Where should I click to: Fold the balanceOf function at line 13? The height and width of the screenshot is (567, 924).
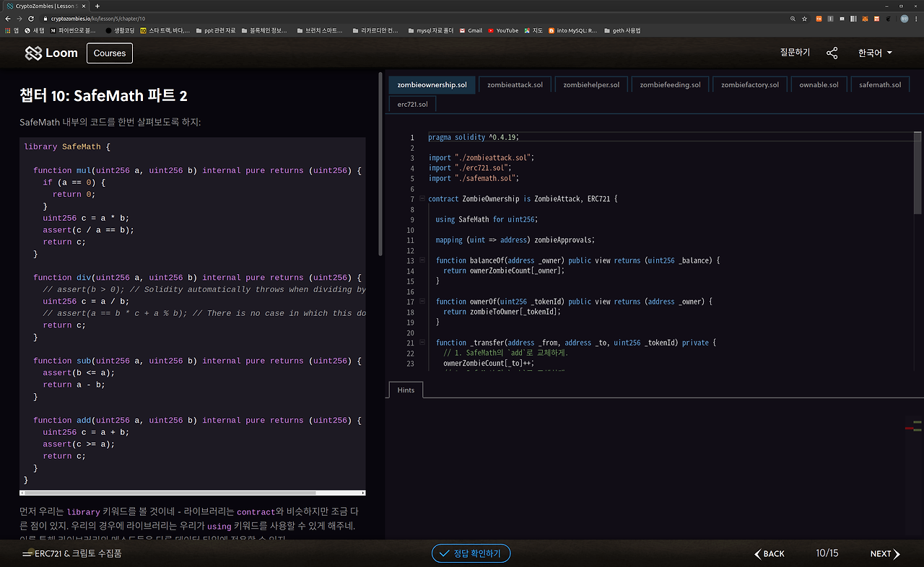[x=421, y=260]
